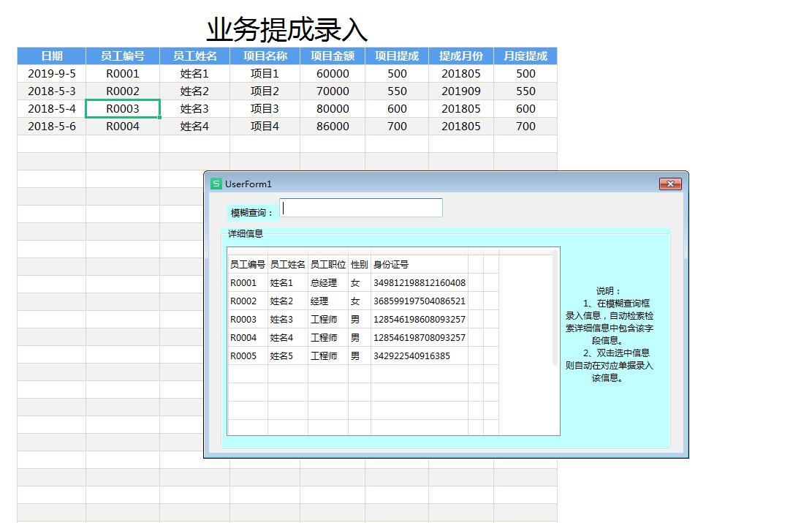The width and height of the screenshot is (812, 523).
Task: Select the 员工姓名 header cell
Action: pyautogui.click(x=194, y=56)
